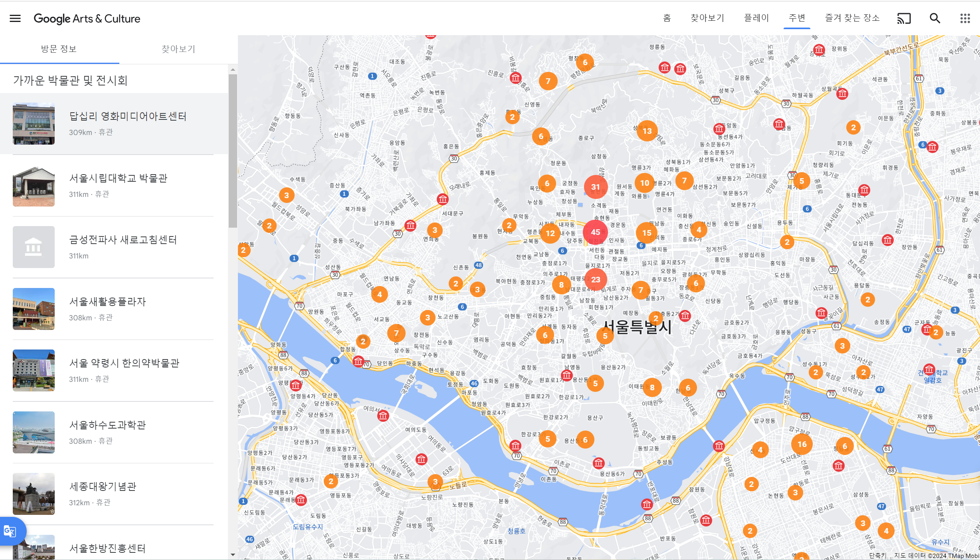
Task: Click the Cast screen icon
Action: click(x=904, y=18)
